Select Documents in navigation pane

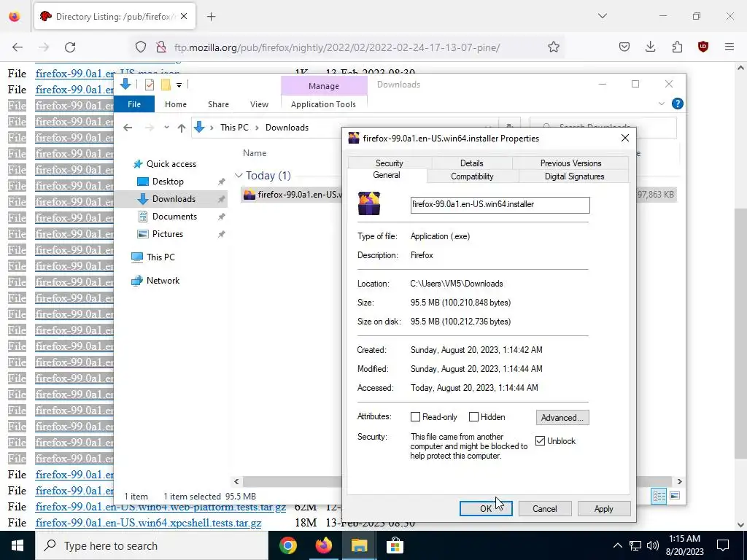174,217
